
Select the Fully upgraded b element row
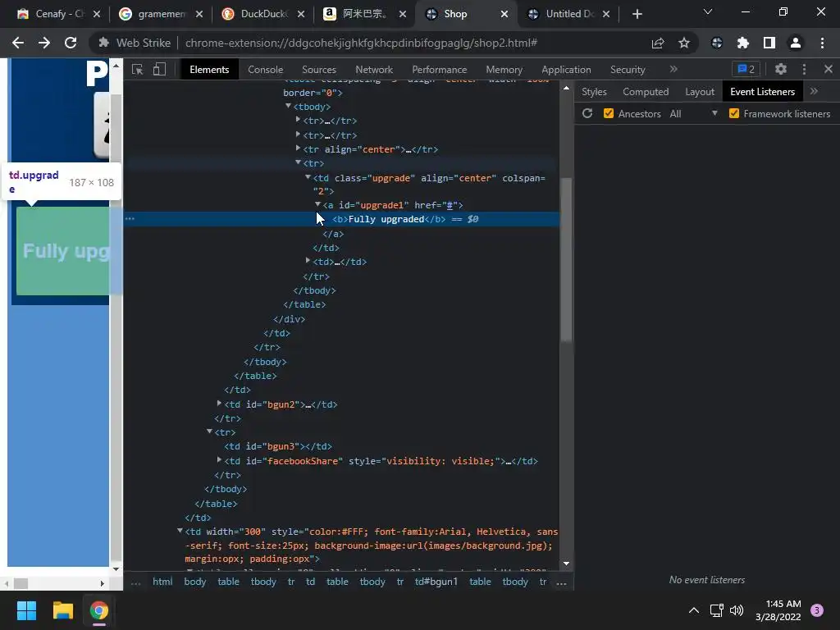point(341,219)
